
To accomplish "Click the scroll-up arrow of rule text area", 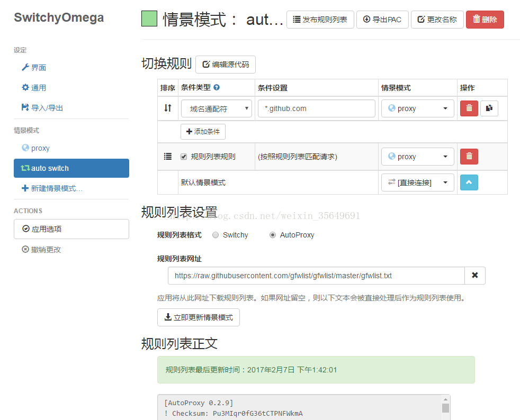I will pyautogui.click(x=445, y=399).
